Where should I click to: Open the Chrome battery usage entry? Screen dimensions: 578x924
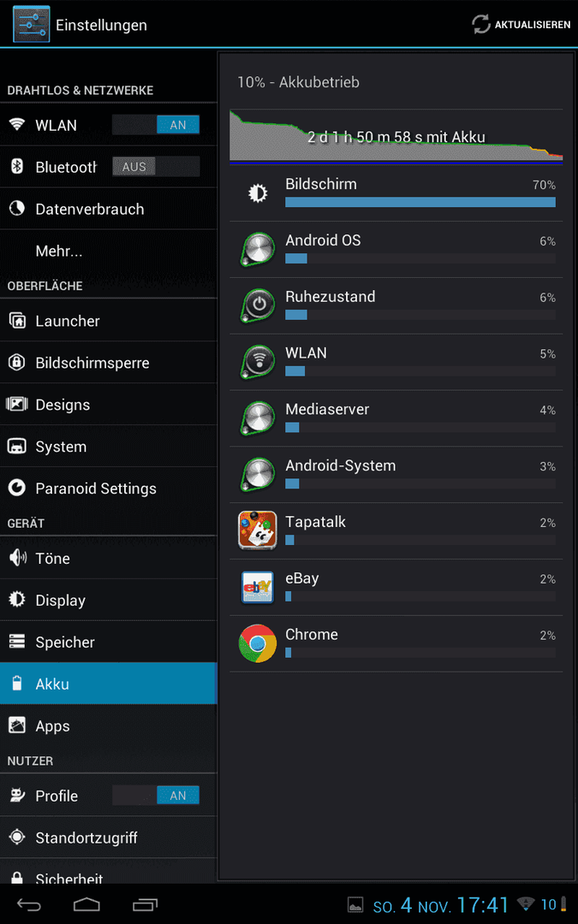[x=396, y=643]
